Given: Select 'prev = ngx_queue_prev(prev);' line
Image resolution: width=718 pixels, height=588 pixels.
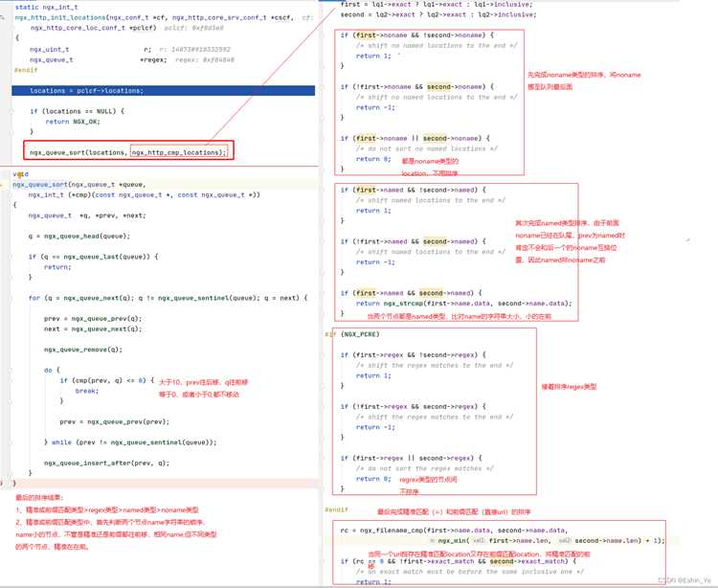Looking at the screenshot, I should pyautogui.click(x=115, y=421).
